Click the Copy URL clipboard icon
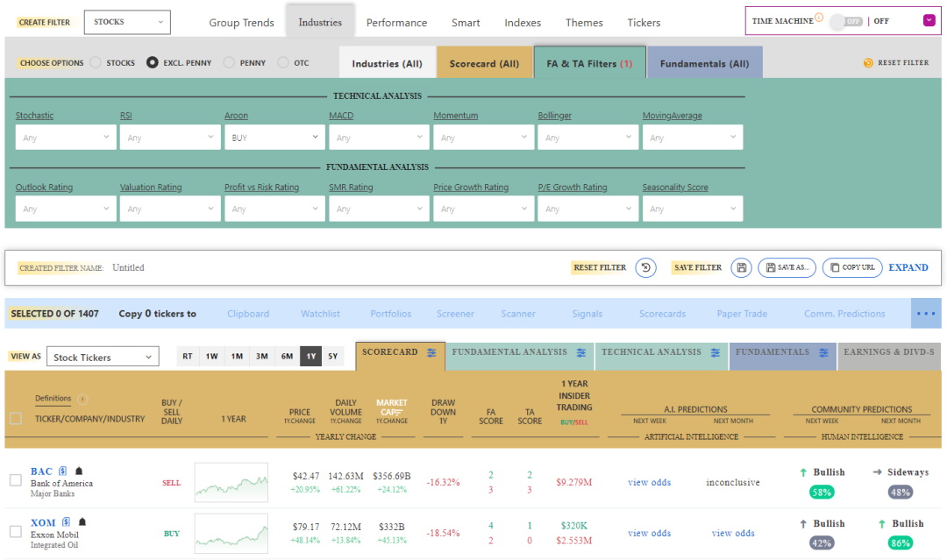 (836, 268)
